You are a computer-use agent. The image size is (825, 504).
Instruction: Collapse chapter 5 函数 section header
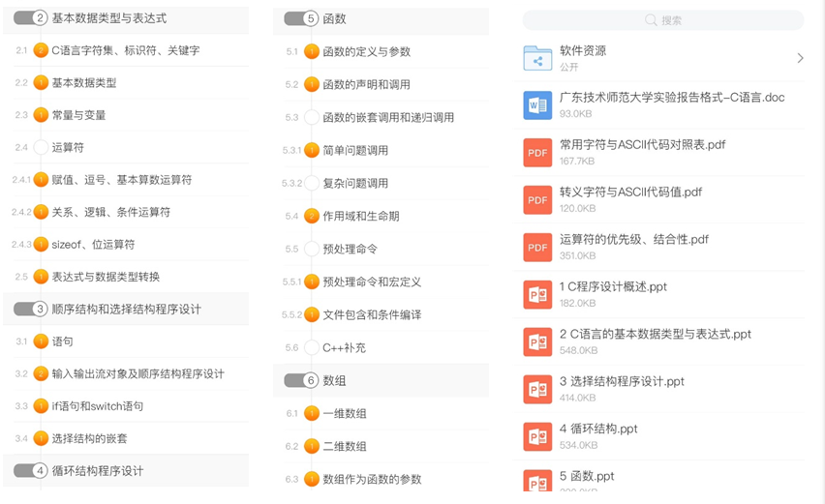pos(302,18)
